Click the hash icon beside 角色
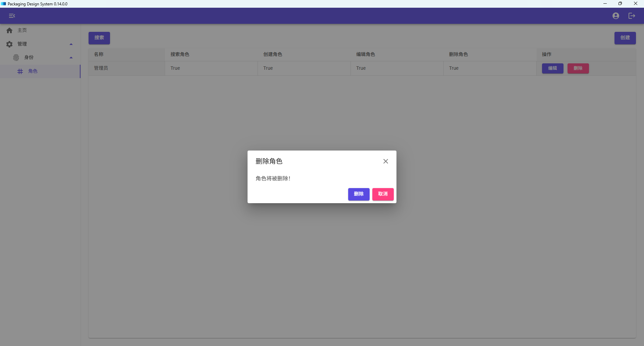Screen dimensions: 644x346 tap(20, 71)
